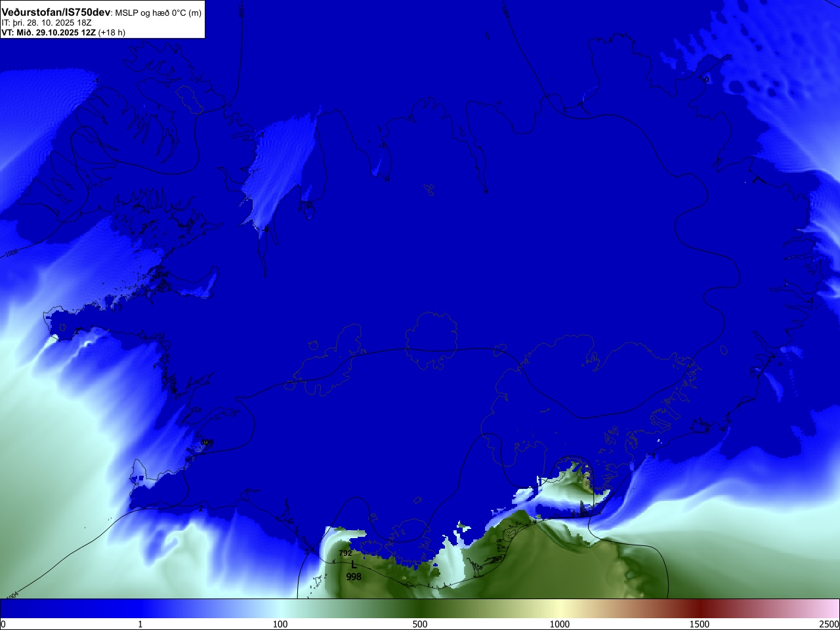Click the 'Veðurstofan/IS750dev' map title
Viewport: 840px width, 630px height.
[x=56, y=12]
